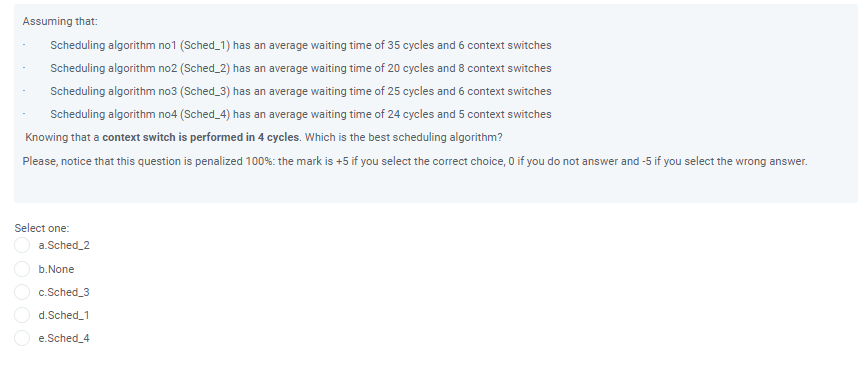Choose the radio circle beside b.None

(x=22, y=269)
